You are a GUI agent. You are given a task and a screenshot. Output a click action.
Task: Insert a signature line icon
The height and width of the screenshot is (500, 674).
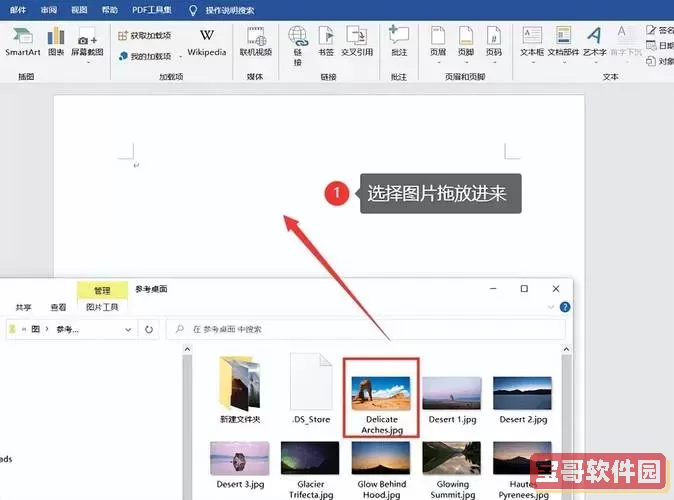coord(651,30)
